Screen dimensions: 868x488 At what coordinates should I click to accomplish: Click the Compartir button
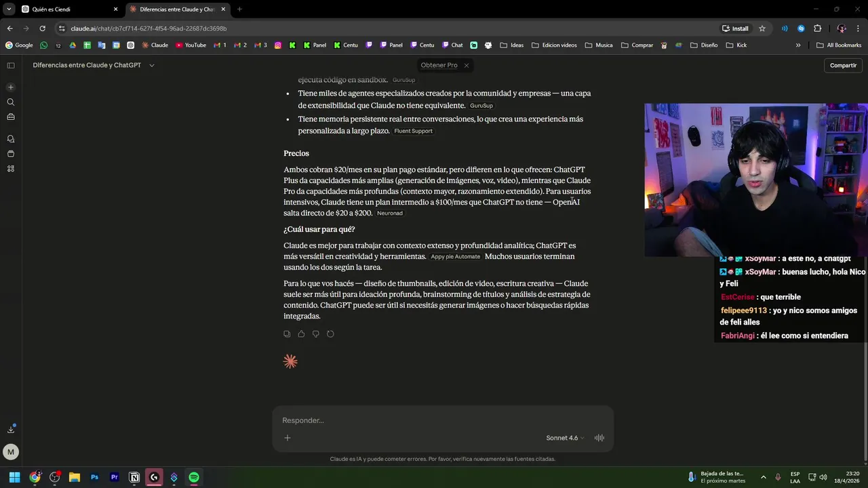point(843,65)
